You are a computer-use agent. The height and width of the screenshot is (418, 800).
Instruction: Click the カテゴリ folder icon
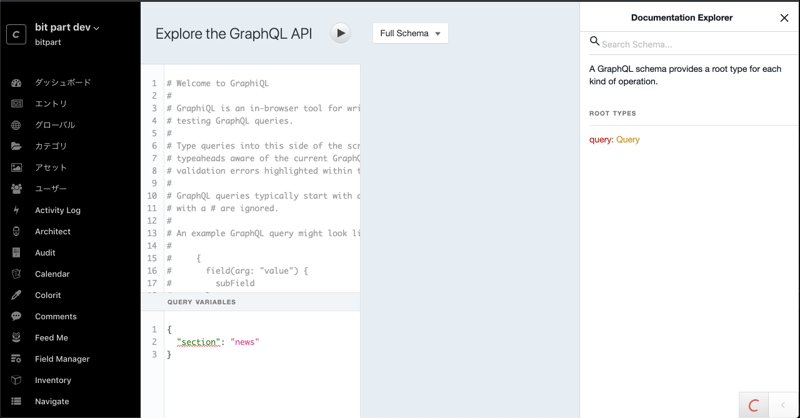[16, 146]
